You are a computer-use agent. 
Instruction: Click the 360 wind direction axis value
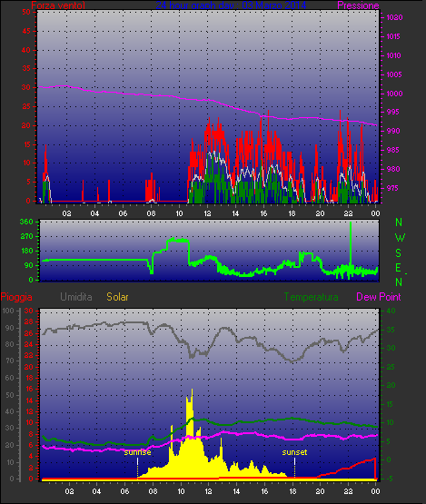click(26, 222)
